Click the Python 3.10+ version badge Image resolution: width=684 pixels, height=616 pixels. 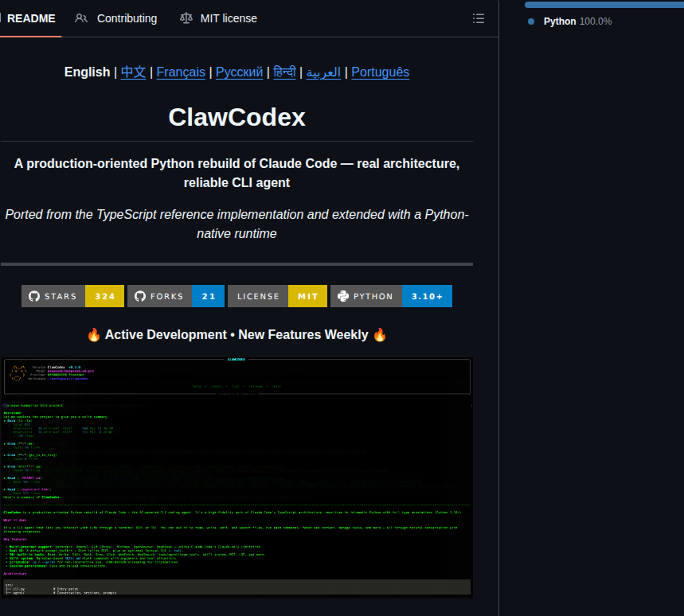click(x=427, y=296)
